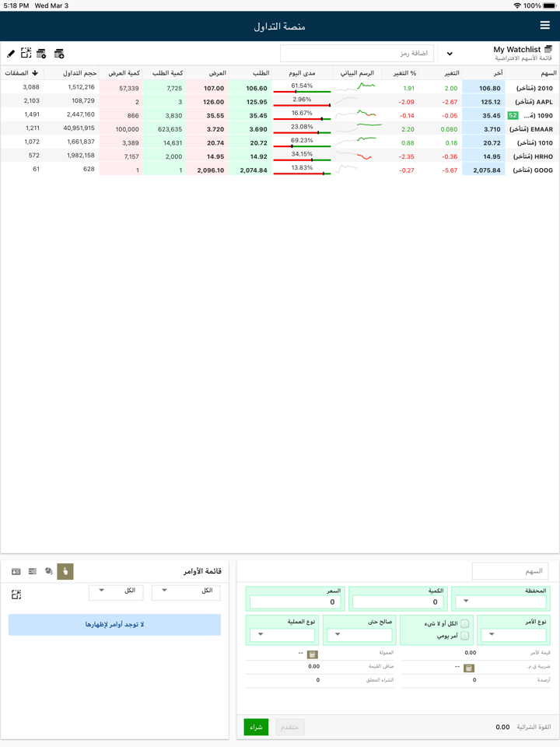
Task: Click the calculator icon next to العمولة
Action: click(312, 654)
